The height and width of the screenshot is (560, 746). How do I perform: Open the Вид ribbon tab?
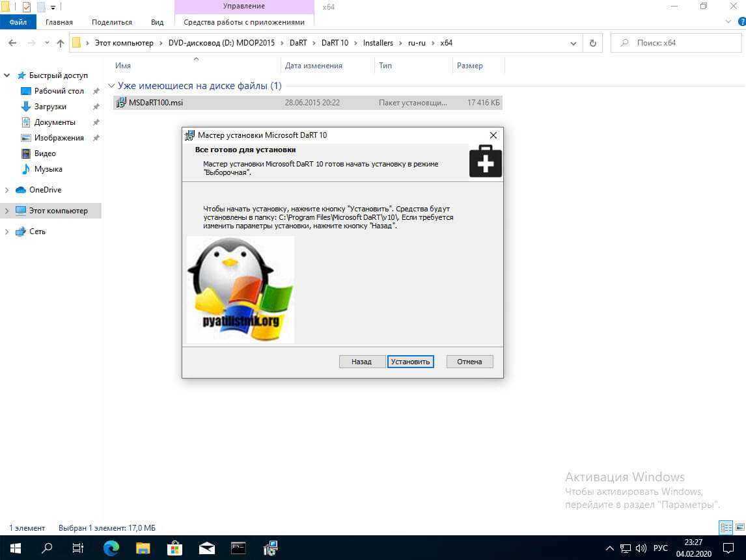point(157,22)
